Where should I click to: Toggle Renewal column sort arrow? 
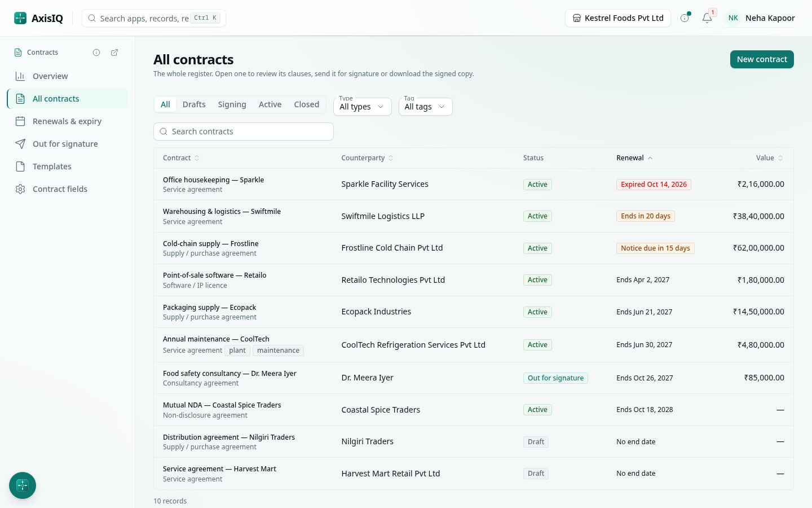[x=650, y=158]
